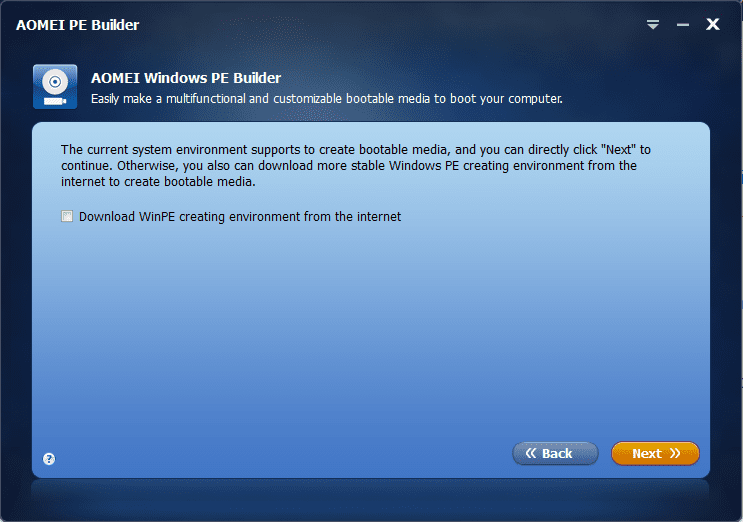Click the AOMEI Windows PE Builder heading
The height and width of the screenshot is (522, 743).
point(186,78)
